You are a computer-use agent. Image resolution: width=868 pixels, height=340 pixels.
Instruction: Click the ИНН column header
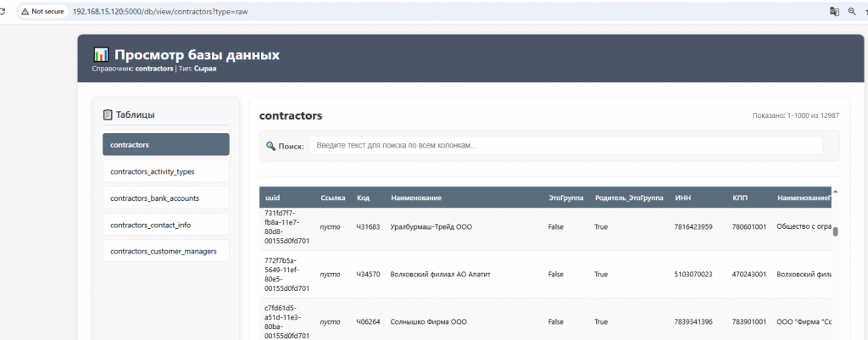point(682,198)
